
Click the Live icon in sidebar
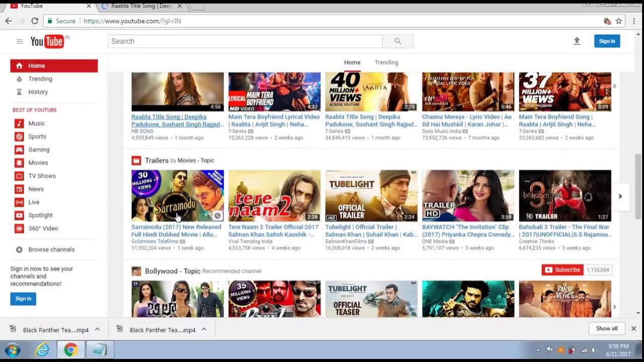click(19, 202)
